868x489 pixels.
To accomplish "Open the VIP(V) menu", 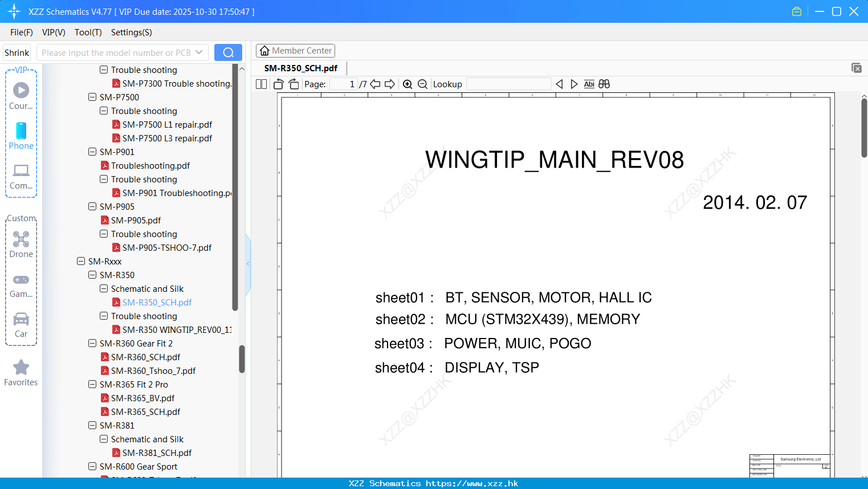I will click(x=54, y=32).
